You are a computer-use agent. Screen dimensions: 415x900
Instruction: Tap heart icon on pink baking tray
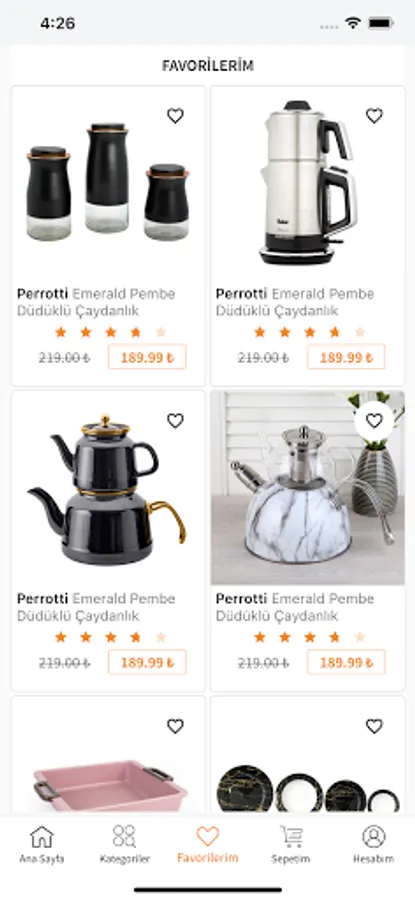click(175, 726)
